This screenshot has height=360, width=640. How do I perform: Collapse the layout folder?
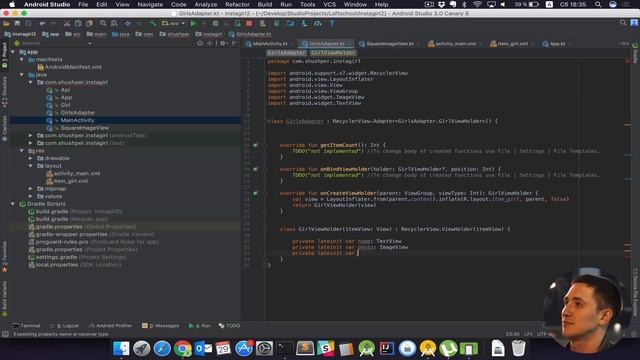[31, 166]
